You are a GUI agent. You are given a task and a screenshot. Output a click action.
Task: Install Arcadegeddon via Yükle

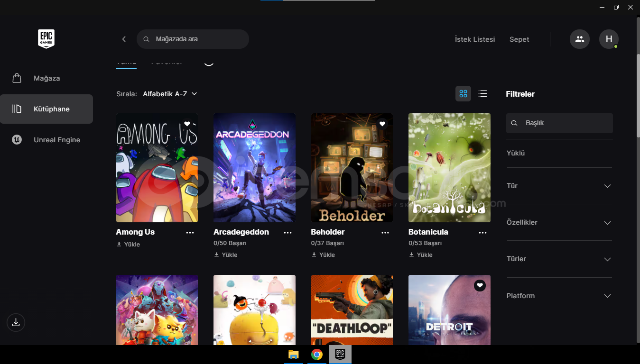(x=225, y=255)
